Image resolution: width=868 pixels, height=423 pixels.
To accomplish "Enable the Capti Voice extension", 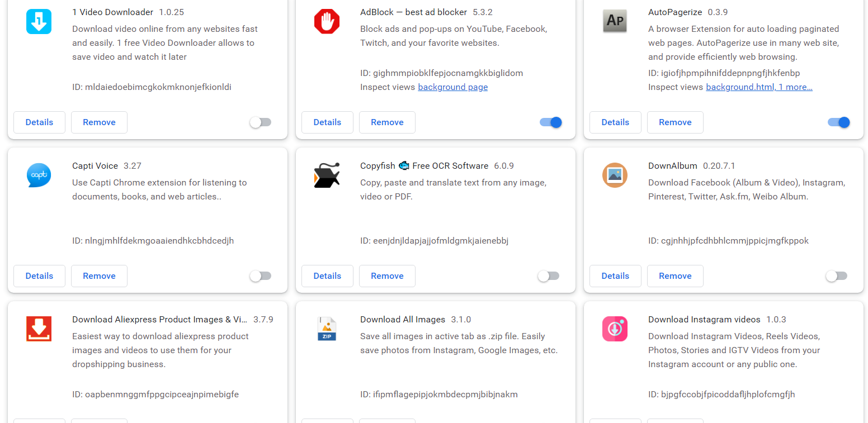I will point(261,276).
